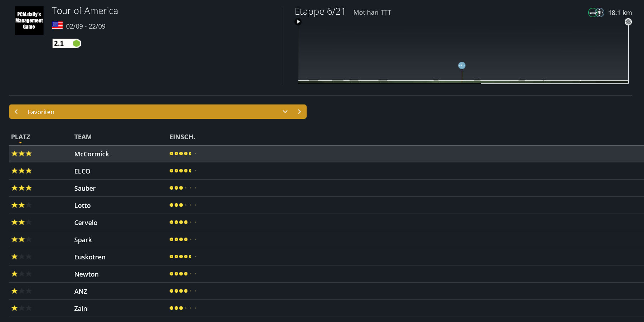Go to the previous view with left arrow
This screenshot has height=322, width=644.
click(x=16, y=112)
